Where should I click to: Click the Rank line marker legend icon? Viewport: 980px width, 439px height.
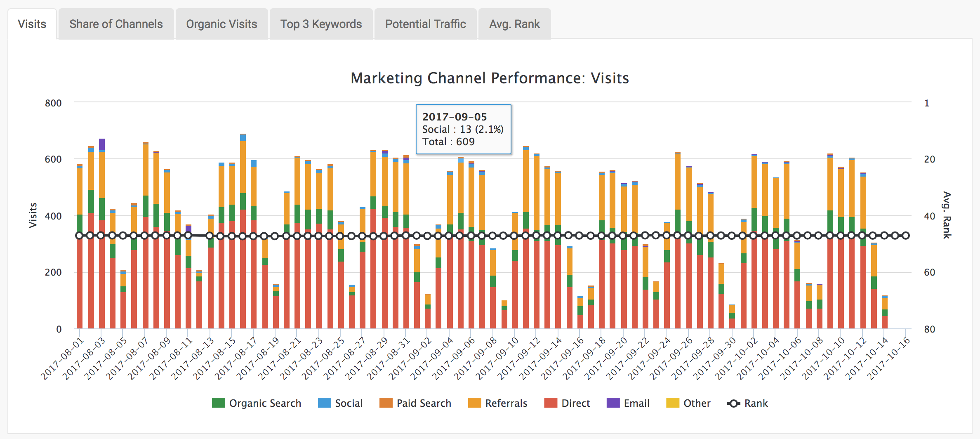(x=734, y=404)
